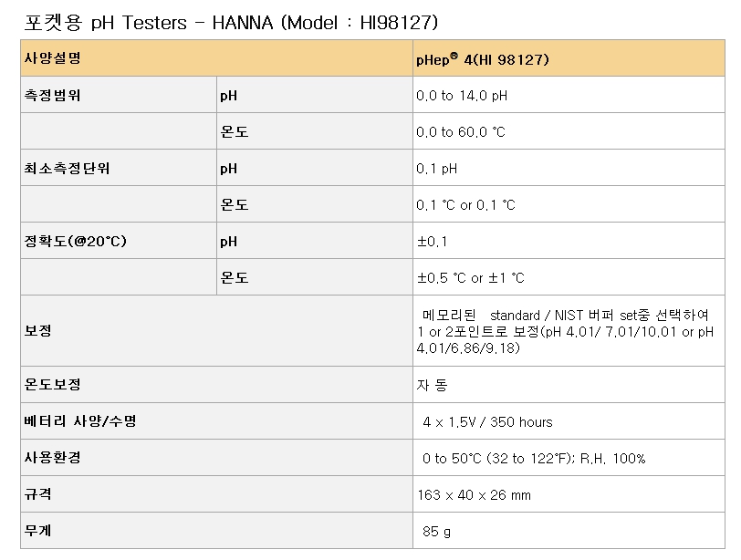
Task: Select the 보정 row label
Action: (37, 330)
